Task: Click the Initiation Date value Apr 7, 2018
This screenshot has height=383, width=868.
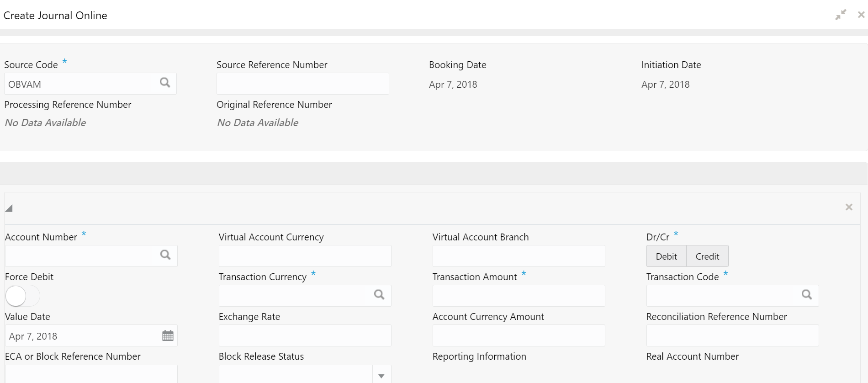Action: (x=665, y=85)
